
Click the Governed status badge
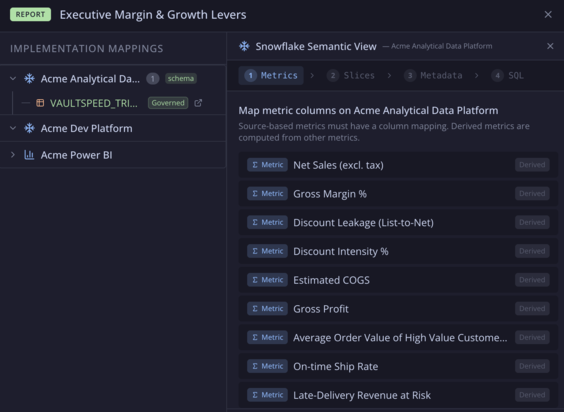168,103
